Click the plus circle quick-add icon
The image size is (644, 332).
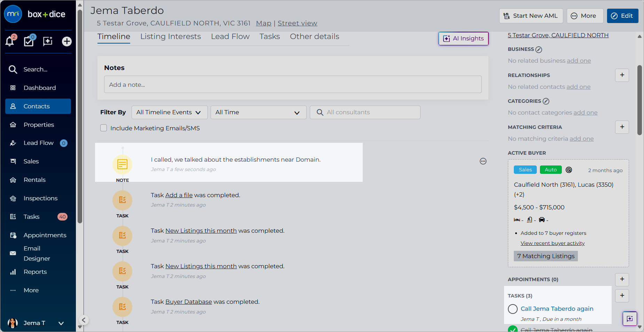click(x=67, y=41)
